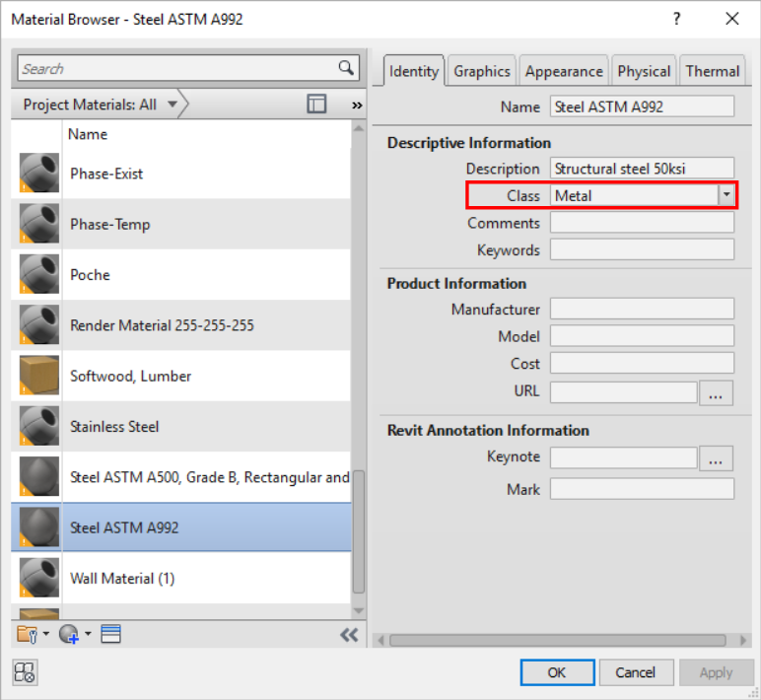Click the Cancel button

[x=636, y=672]
